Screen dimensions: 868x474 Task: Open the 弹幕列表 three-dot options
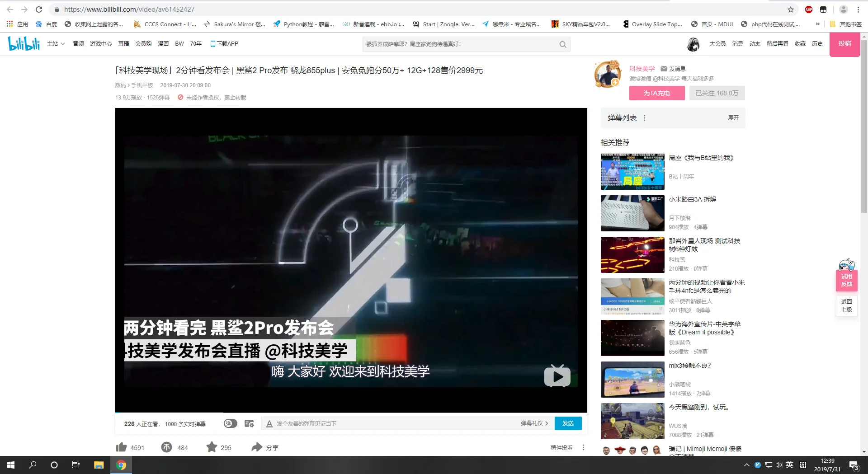(644, 118)
